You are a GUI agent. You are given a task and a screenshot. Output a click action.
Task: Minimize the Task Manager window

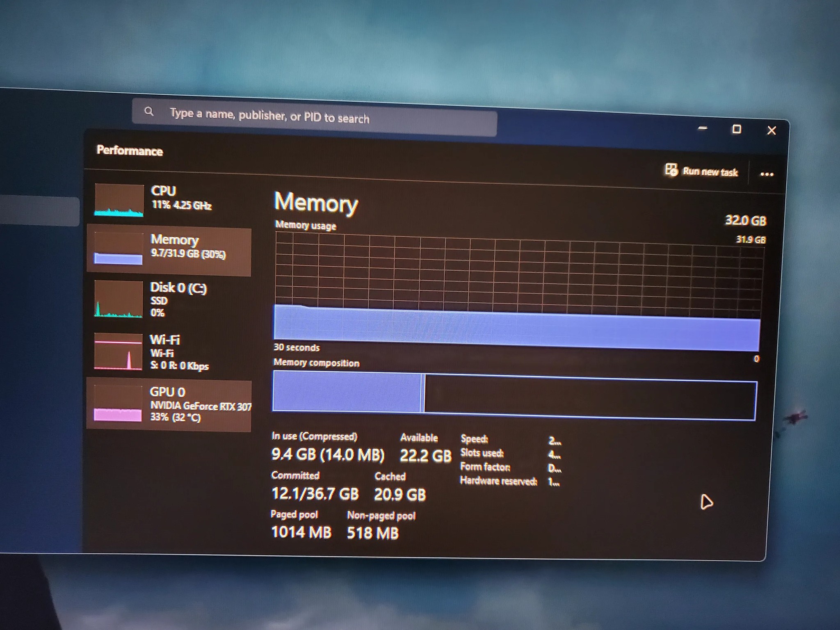coord(703,128)
